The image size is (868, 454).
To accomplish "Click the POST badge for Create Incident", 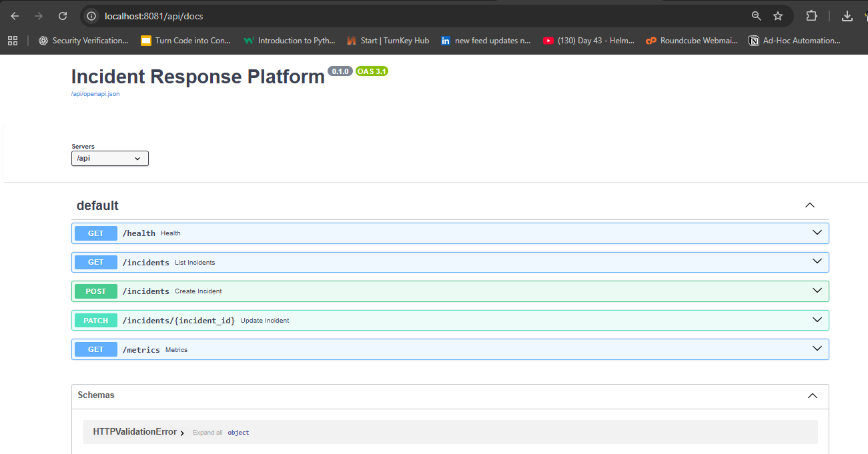I will click(96, 291).
